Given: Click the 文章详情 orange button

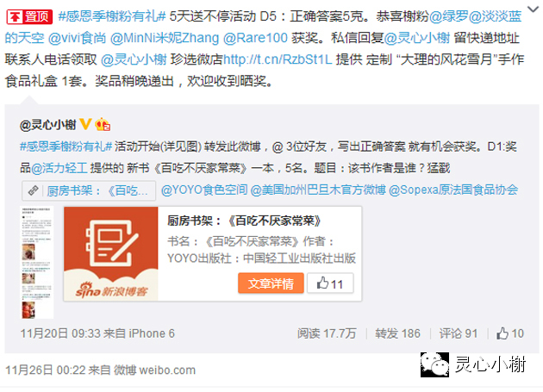Looking at the screenshot, I should pyautogui.click(x=271, y=283).
